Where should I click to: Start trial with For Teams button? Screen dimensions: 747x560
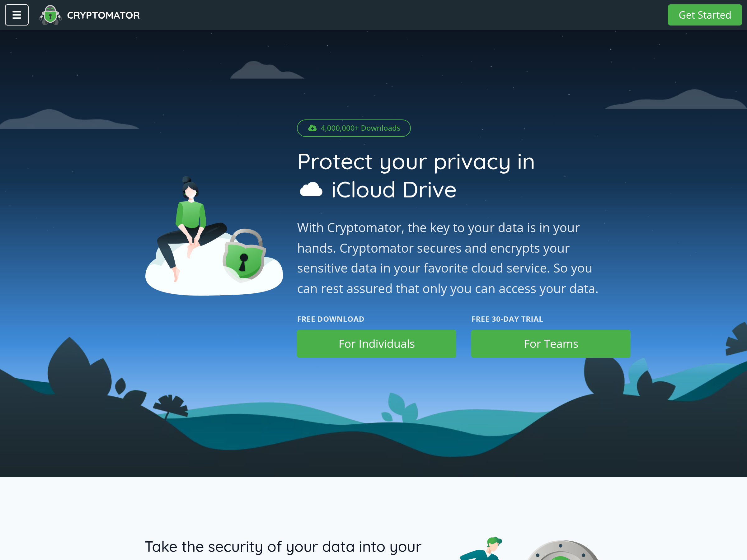click(551, 344)
